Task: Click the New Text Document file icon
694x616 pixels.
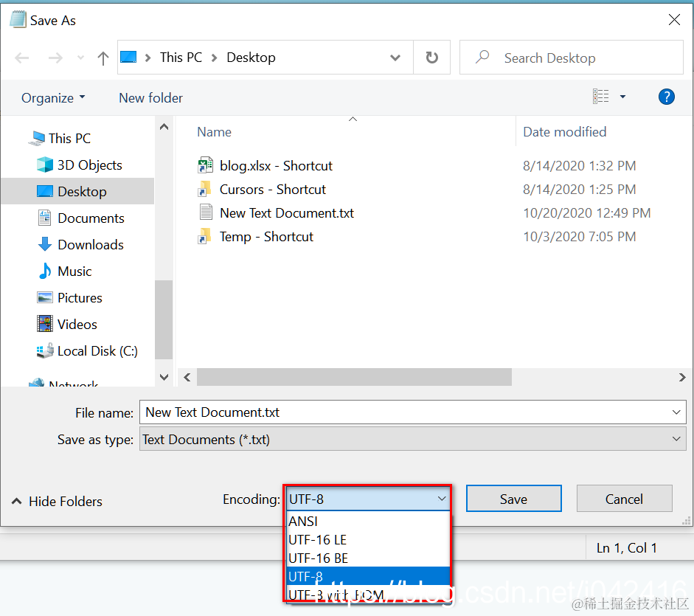Action: click(206, 212)
